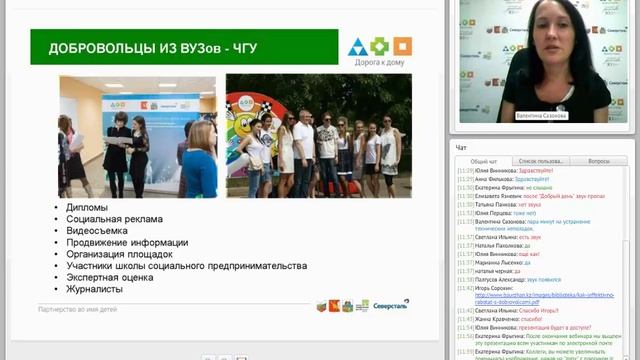Click Юлия Винникова's question about presentation access
This screenshot has height=360, width=640.
click(x=524, y=328)
